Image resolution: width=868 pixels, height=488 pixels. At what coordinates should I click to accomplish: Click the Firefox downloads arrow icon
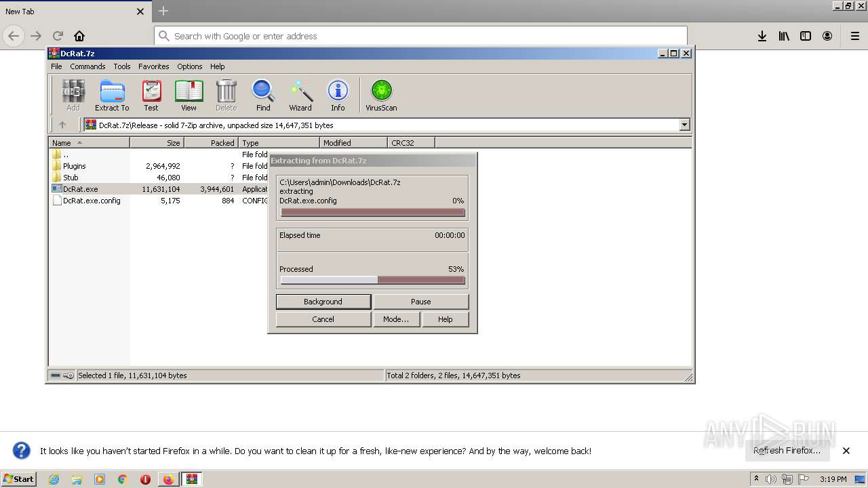click(x=762, y=36)
